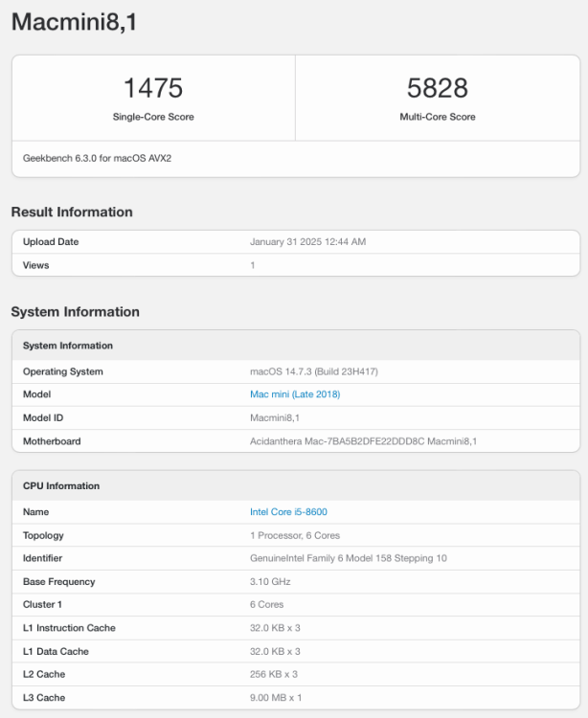
Task: Click the 3.10 GHz value
Action: pos(270,581)
